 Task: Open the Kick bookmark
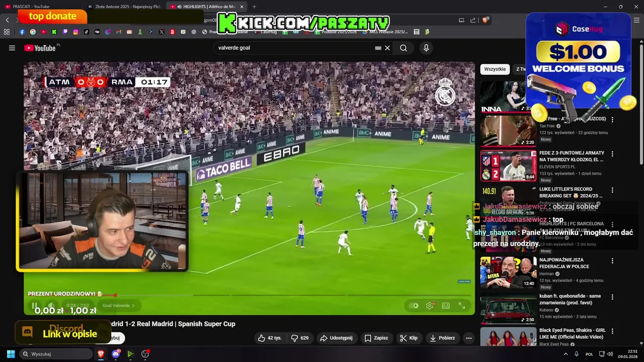point(54,32)
